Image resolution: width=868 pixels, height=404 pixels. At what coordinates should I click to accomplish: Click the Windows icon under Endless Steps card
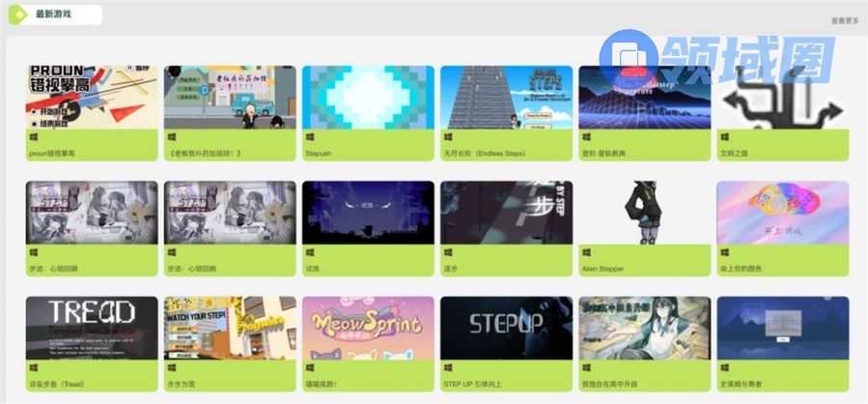tap(448, 137)
